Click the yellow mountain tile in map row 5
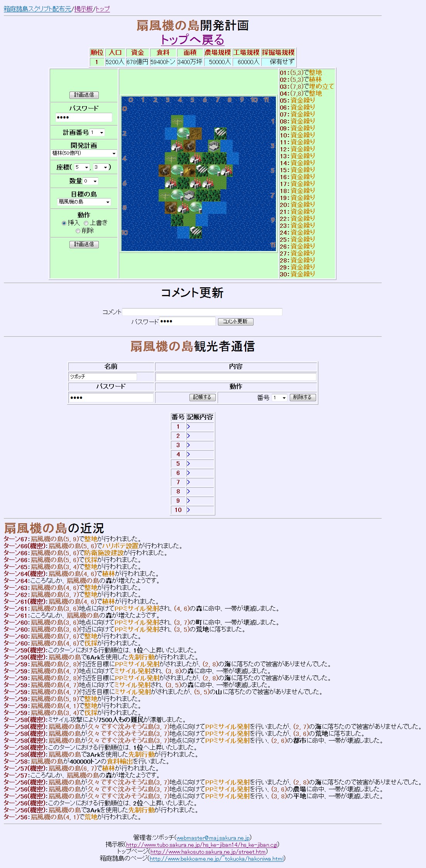The height and width of the screenshot is (868, 426). coord(189,171)
